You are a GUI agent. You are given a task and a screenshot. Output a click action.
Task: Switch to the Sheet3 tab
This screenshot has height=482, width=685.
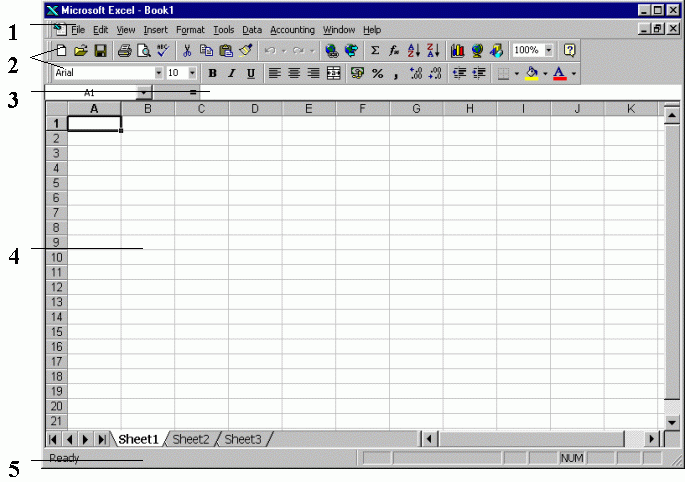(x=243, y=439)
